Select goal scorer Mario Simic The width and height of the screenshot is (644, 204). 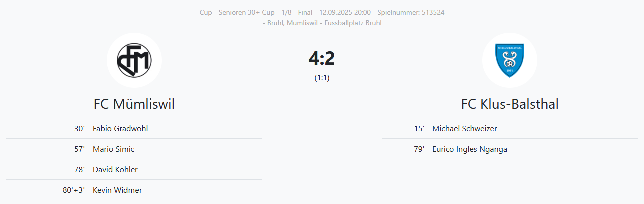tap(113, 149)
